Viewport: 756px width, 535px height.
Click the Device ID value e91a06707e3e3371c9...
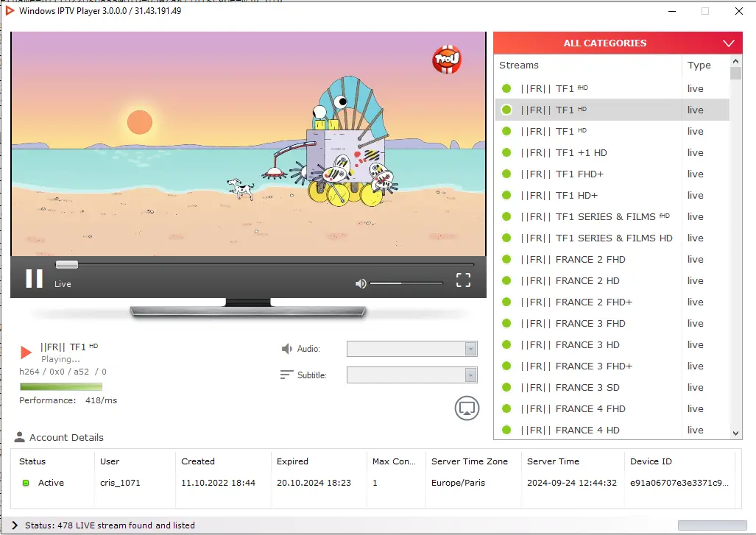[x=679, y=483]
